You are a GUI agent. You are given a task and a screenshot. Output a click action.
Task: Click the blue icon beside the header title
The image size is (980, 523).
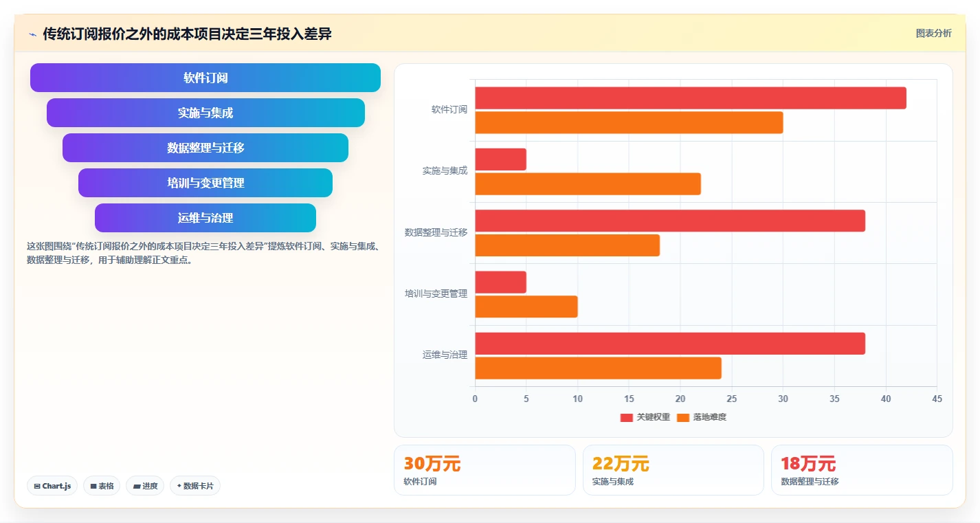pyautogui.click(x=32, y=34)
